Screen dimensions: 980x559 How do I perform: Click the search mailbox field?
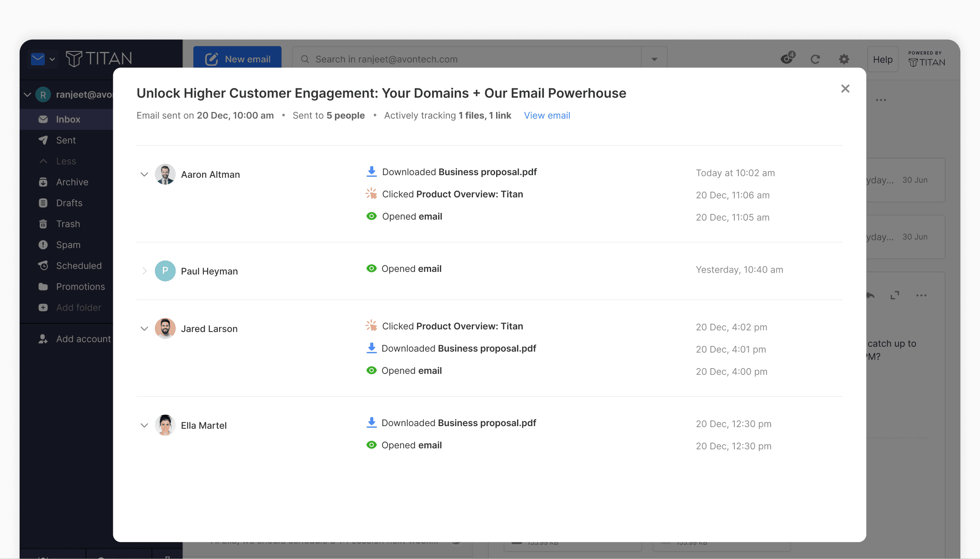(466, 59)
